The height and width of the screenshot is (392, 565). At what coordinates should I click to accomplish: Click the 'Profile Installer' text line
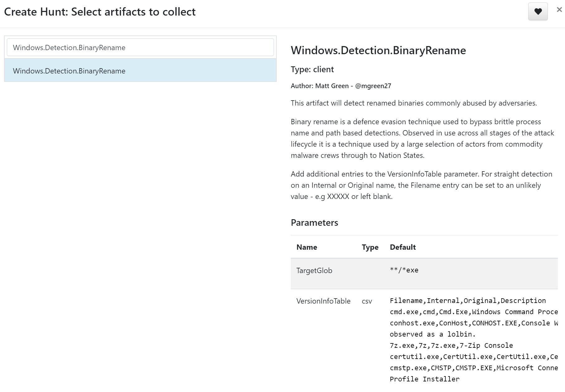pos(425,379)
